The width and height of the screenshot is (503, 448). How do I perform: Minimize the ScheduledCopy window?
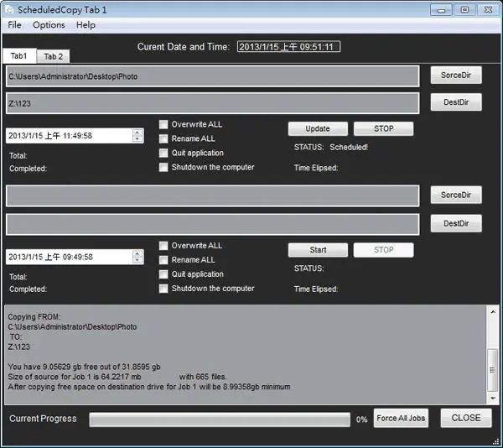click(442, 10)
